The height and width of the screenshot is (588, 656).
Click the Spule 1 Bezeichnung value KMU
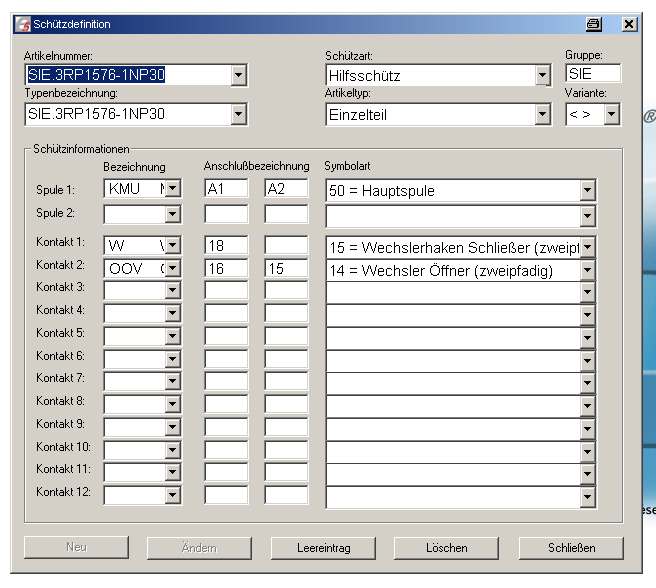124,189
